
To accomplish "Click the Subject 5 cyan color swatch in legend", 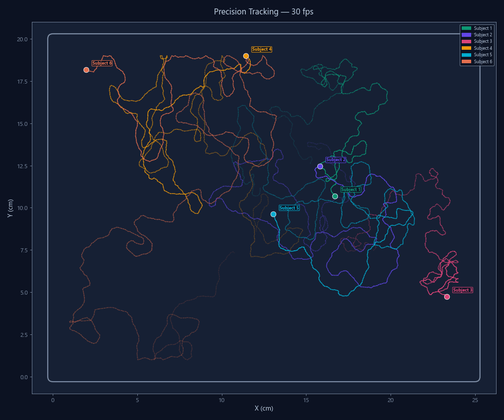I will [x=466, y=55].
